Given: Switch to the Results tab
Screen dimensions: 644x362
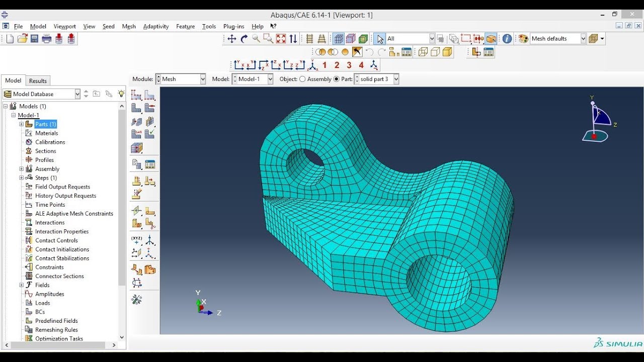Looking at the screenshot, I should pyautogui.click(x=38, y=81).
